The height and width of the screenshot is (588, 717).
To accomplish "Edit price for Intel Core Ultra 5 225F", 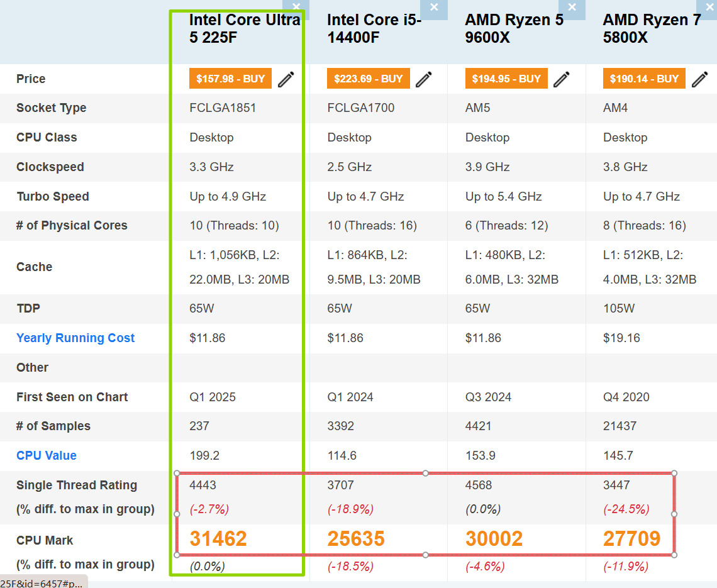I will (x=286, y=79).
